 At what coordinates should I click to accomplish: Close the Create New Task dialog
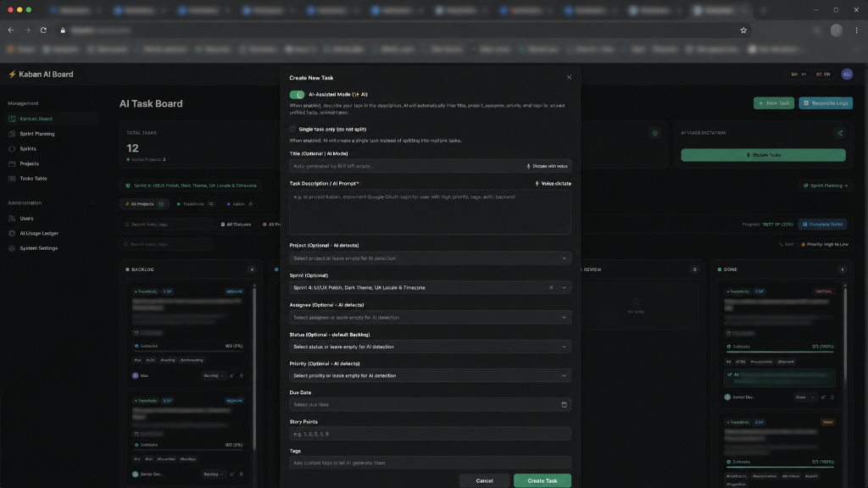(x=569, y=77)
